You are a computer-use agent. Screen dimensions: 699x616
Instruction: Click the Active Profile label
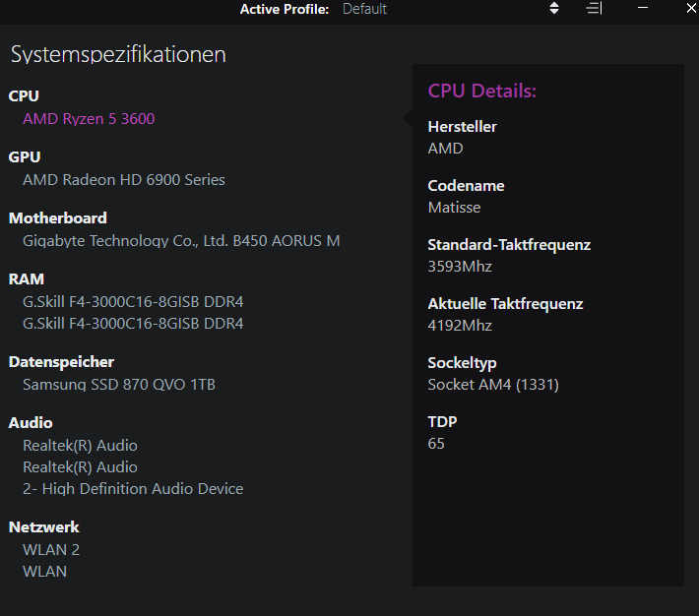point(285,9)
